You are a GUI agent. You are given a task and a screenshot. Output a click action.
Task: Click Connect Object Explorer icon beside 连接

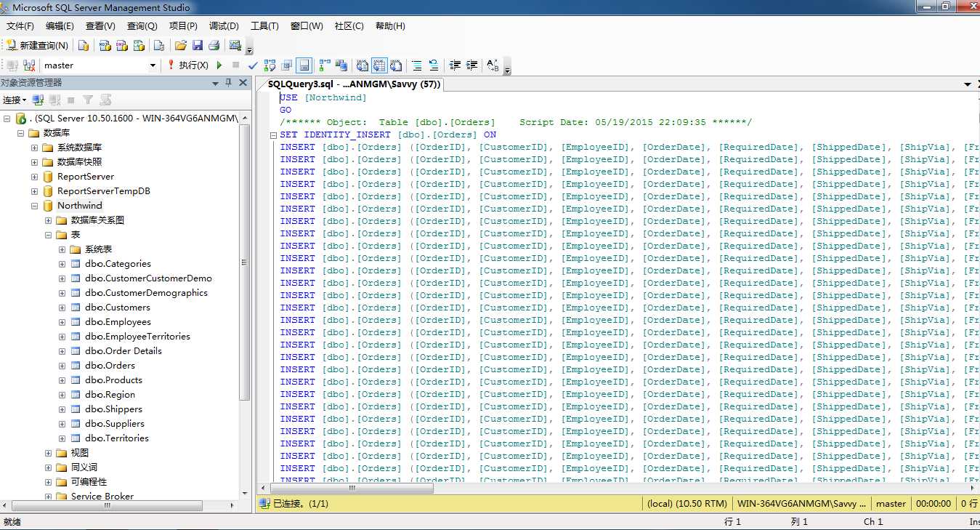point(38,100)
